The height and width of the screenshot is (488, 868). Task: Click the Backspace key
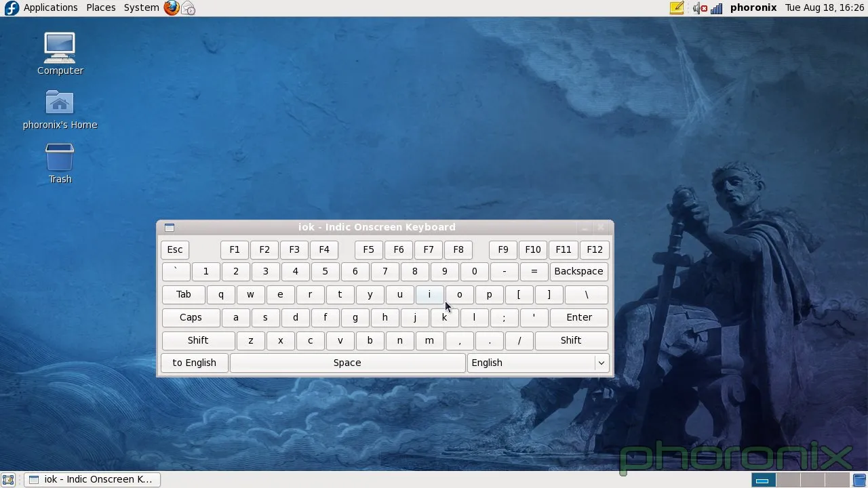578,271
